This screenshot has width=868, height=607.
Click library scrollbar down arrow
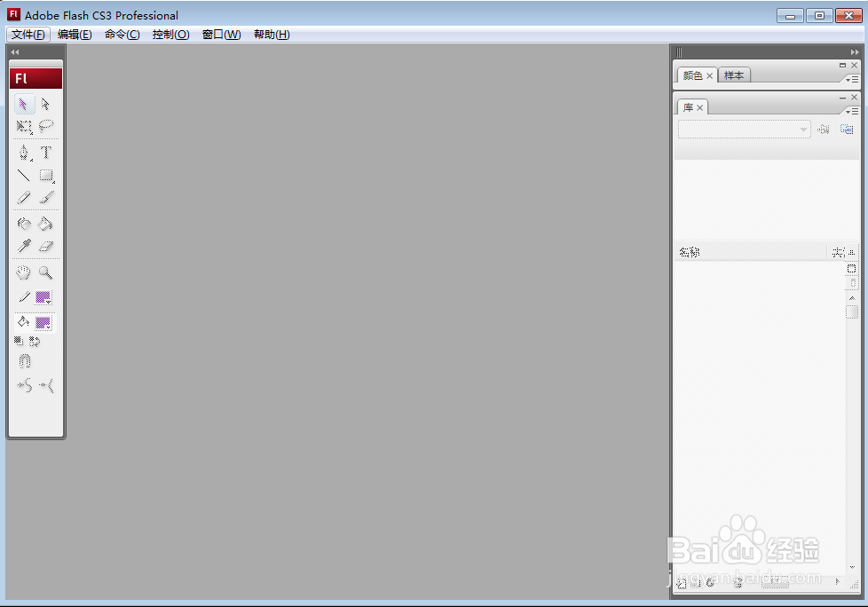click(x=853, y=567)
